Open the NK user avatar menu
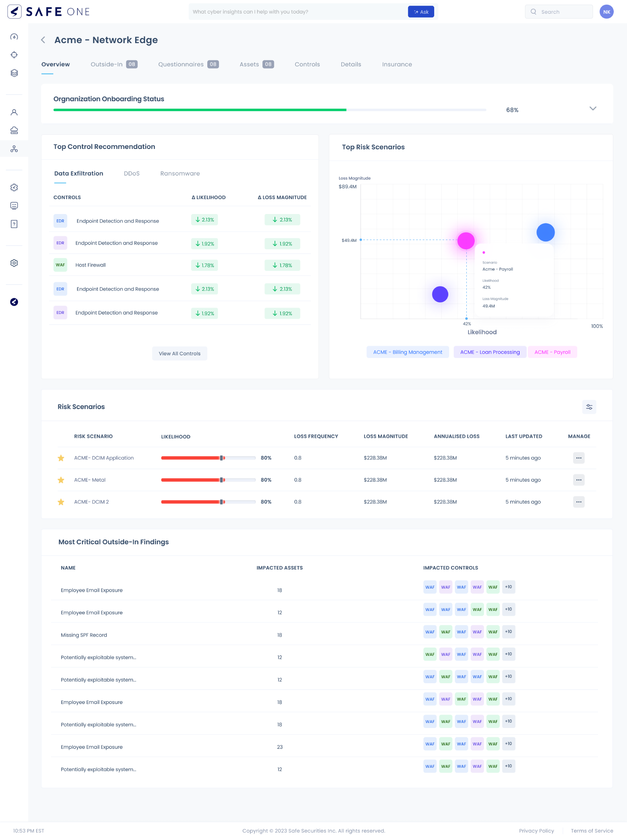 pyautogui.click(x=606, y=12)
